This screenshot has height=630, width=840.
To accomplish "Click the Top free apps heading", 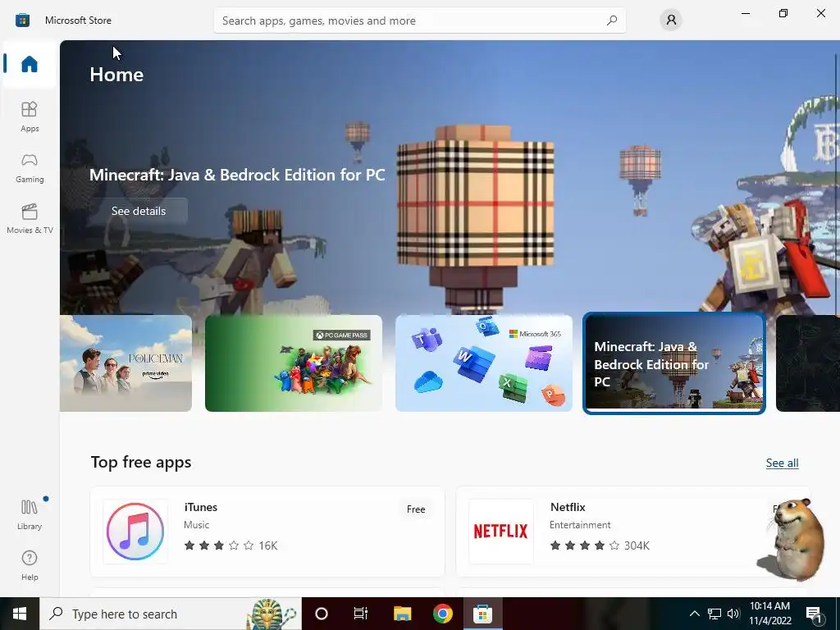I will pyautogui.click(x=141, y=463).
